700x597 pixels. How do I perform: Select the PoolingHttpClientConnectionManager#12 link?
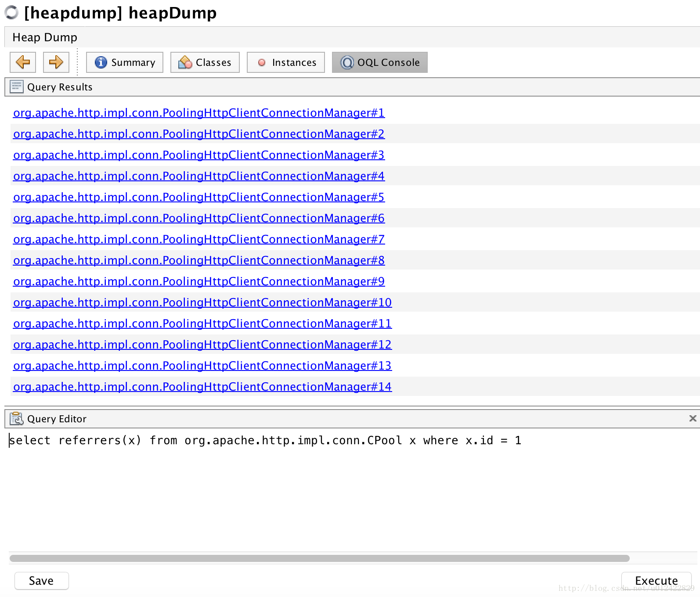(x=202, y=345)
